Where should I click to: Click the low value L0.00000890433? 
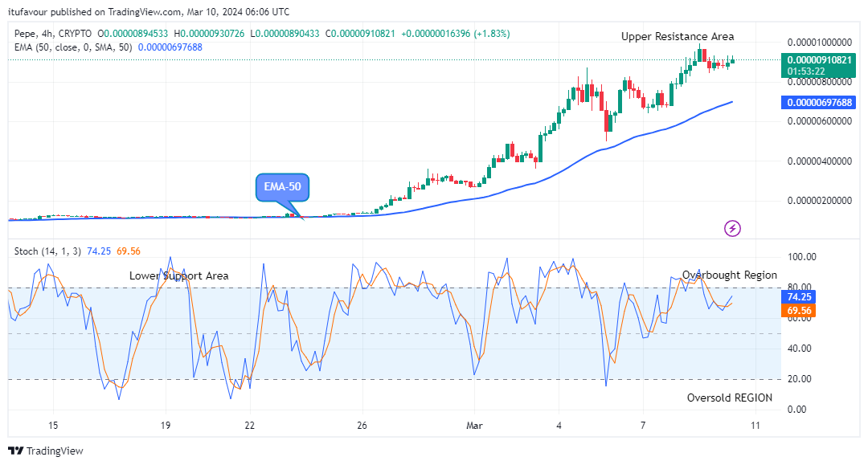[285, 34]
